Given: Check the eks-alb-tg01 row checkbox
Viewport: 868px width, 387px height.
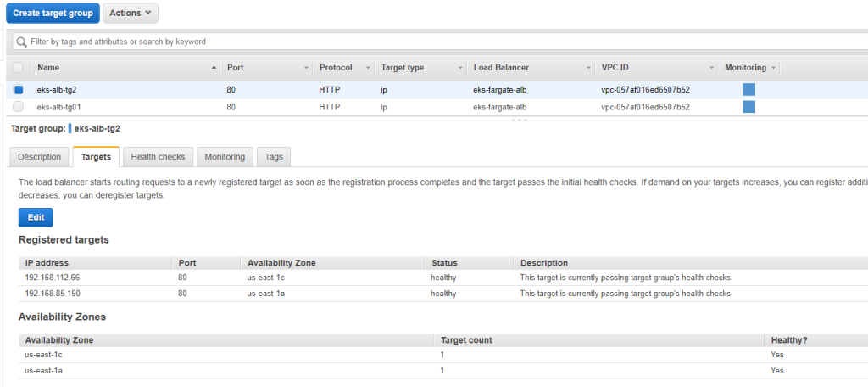Looking at the screenshot, I should pos(19,107).
